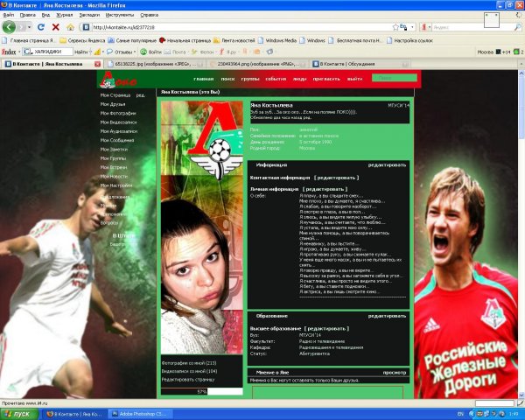Open the Настройка ссылок bookmark
Screen dimensions: 525x420
coord(409,40)
